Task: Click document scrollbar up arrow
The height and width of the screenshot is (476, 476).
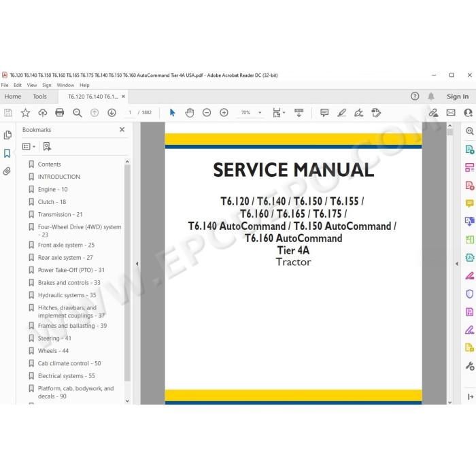Action: pos(450,126)
